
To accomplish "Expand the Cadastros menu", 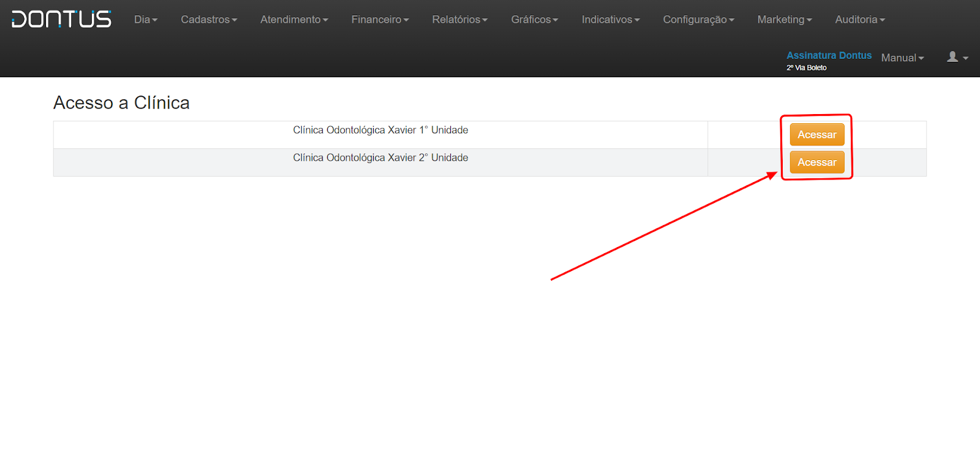I will 209,20.
